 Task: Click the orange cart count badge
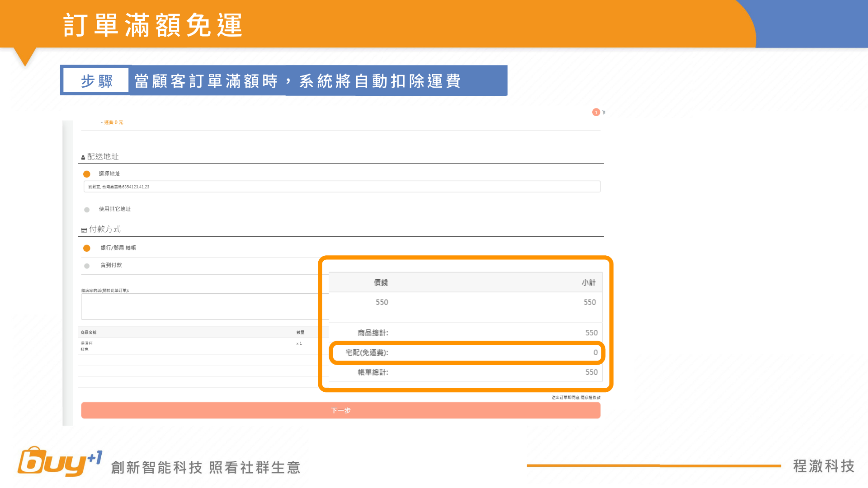[x=596, y=112]
